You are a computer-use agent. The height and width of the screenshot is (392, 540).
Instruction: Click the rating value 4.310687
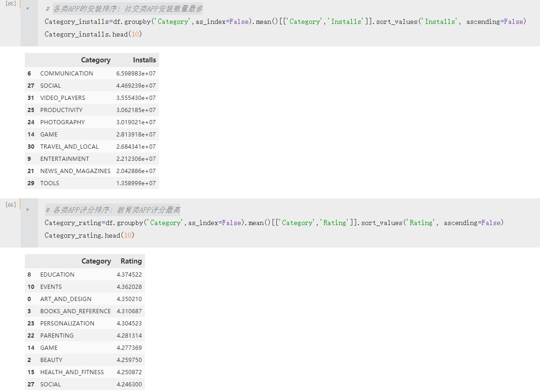point(129,311)
